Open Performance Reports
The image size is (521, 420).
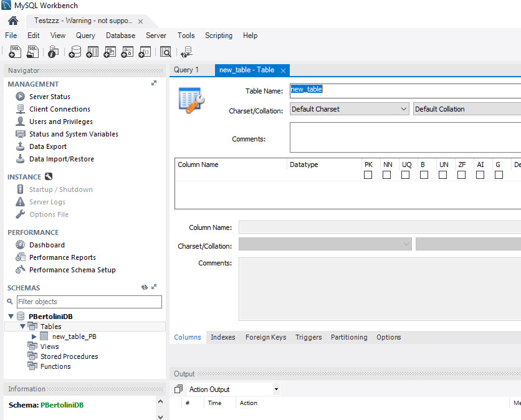click(x=62, y=257)
